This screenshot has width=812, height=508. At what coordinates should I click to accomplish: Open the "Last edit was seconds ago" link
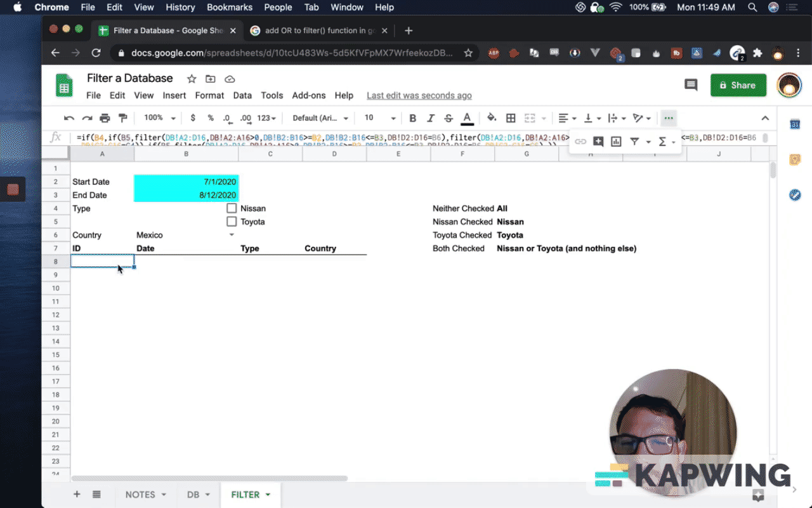tap(419, 95)
